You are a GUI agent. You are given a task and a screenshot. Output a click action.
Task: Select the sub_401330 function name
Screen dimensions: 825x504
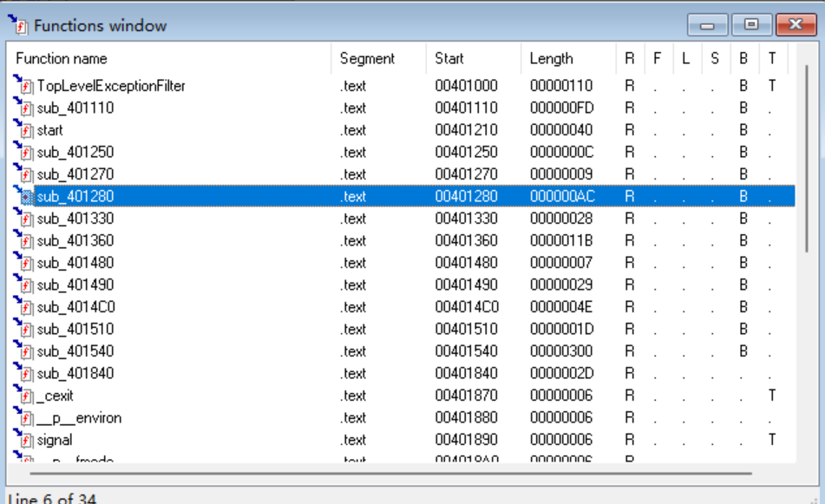pos(75,219)
